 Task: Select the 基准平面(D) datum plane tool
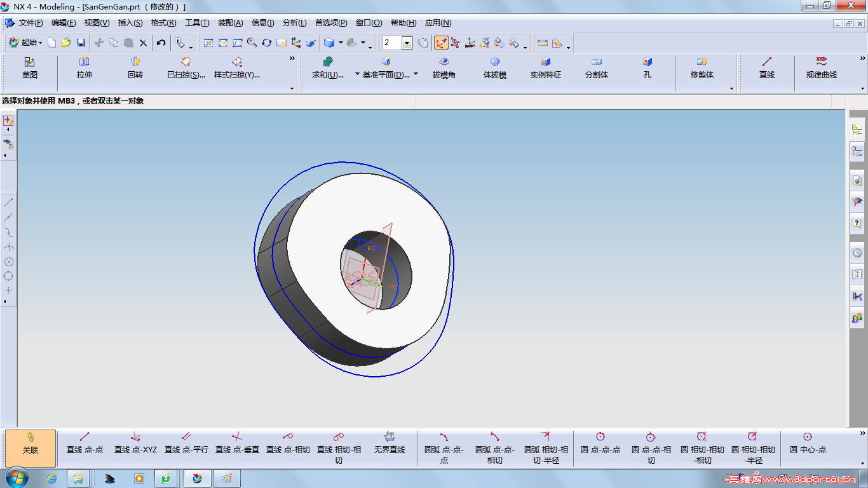386,69
